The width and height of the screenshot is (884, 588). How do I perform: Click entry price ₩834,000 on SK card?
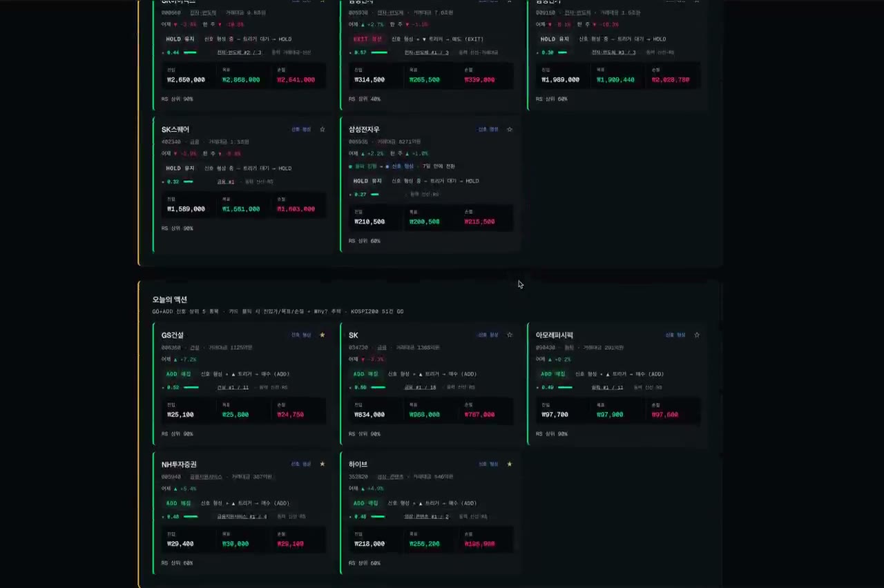[369, 414]
